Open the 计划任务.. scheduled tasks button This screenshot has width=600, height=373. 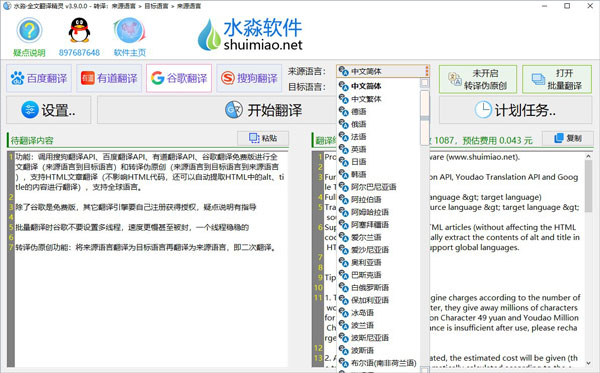pyautogui.click(x=515, y=110)
